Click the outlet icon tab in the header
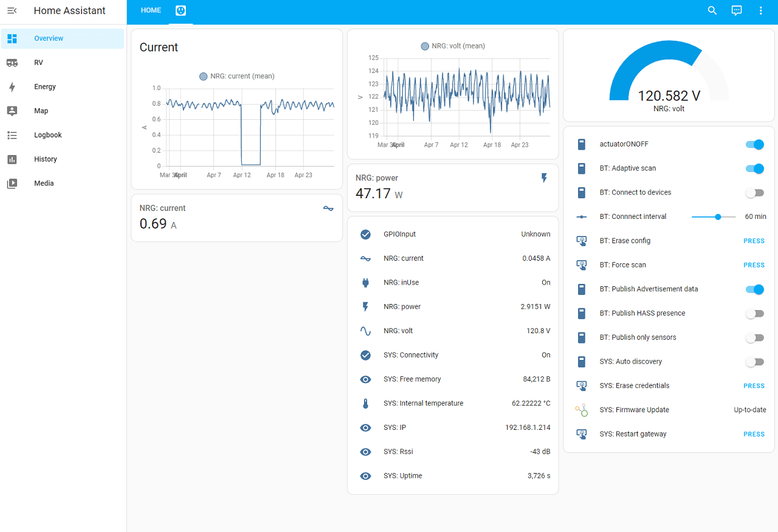The image size is (778, 532). coord(181,11)
